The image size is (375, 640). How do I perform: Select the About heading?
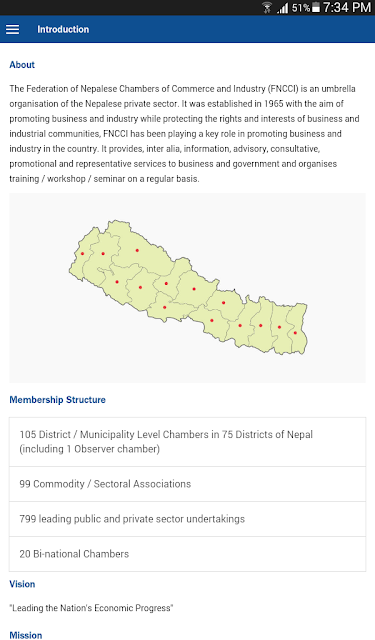click(22, 64)
